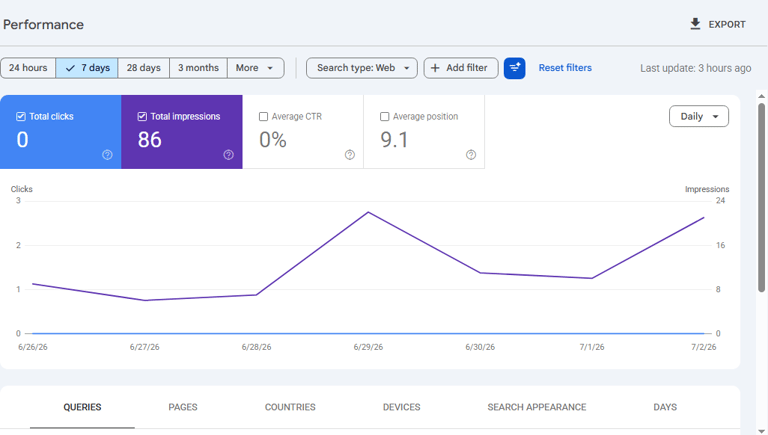Click the 6/30/26 date axis label
This screenshot has height=435, width=768.
[x=480, y=347]
